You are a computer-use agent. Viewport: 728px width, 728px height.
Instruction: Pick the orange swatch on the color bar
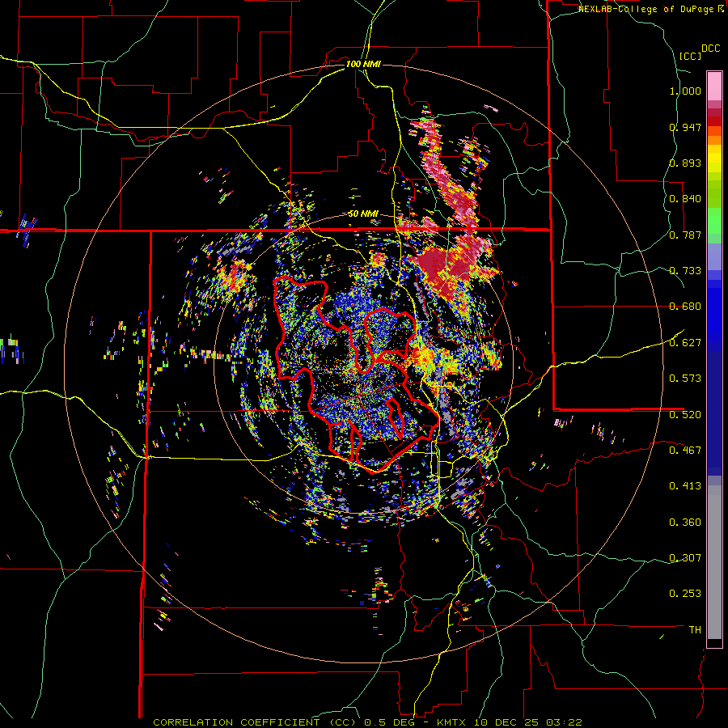(x=714, y=140)
